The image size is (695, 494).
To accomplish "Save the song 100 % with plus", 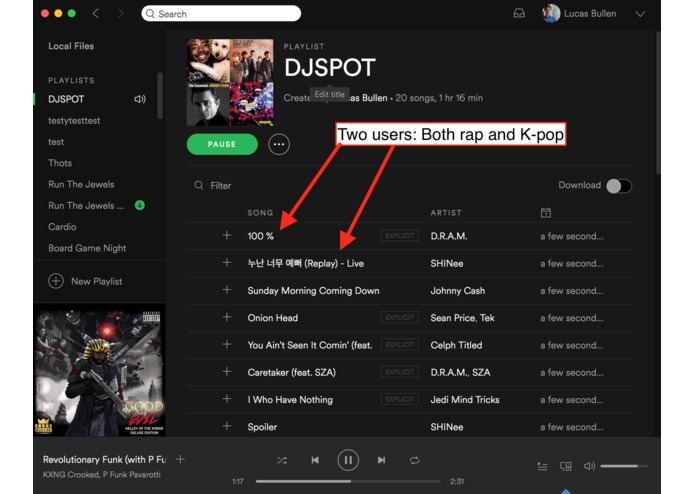I will 226,235.
